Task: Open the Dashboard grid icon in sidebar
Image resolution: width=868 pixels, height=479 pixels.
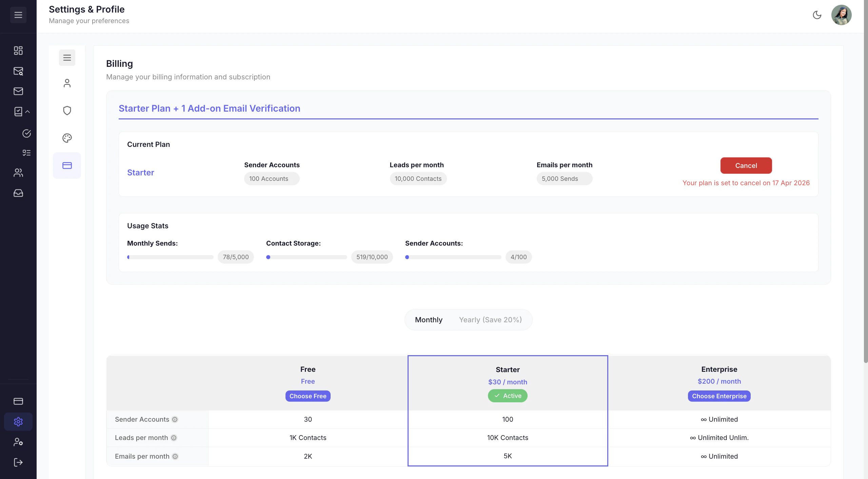Action: [18, 50]
